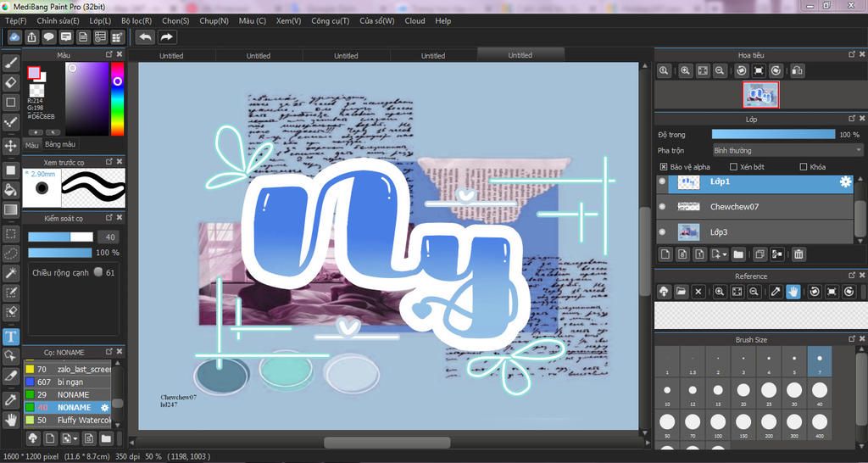Open a reference image with the folder icon
The width and height of the screenshot is (868, 463).
coord(681,292)
